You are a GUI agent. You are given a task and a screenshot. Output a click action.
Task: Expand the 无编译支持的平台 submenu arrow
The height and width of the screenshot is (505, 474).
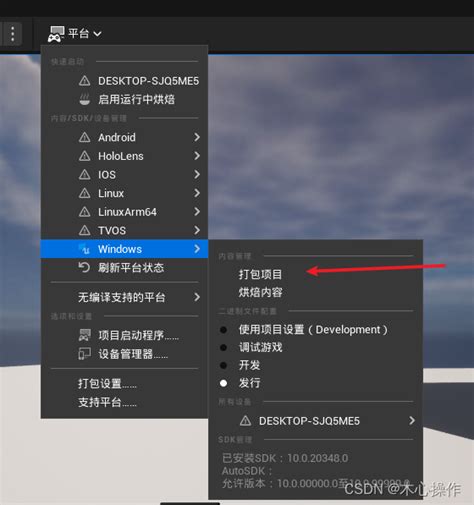(197, 297)
